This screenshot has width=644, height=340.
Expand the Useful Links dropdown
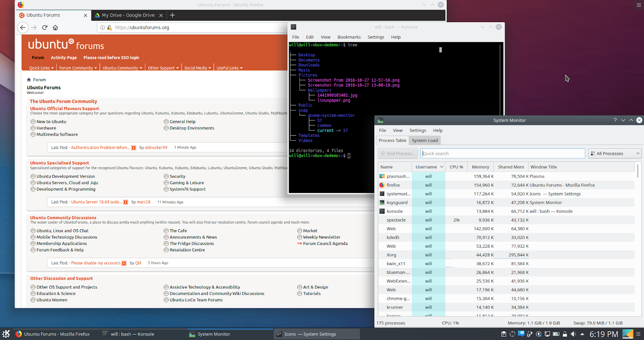point(230,68)
